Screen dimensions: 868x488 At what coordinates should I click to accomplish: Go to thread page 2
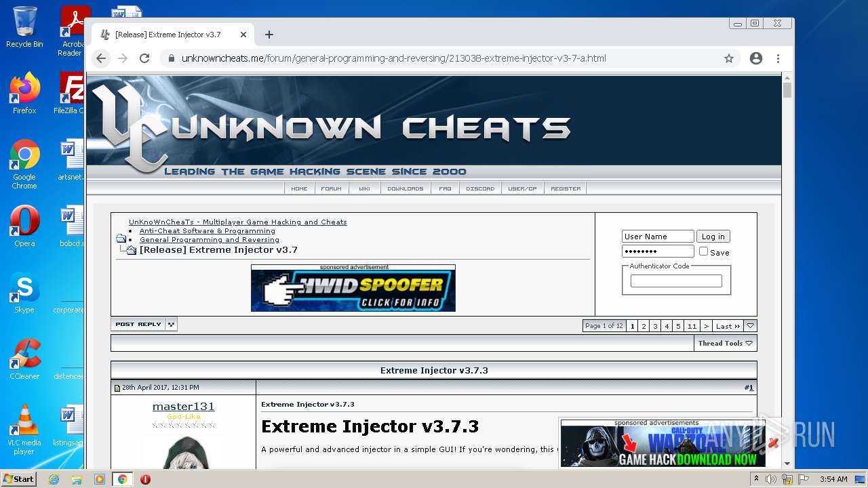click(644, 326)
